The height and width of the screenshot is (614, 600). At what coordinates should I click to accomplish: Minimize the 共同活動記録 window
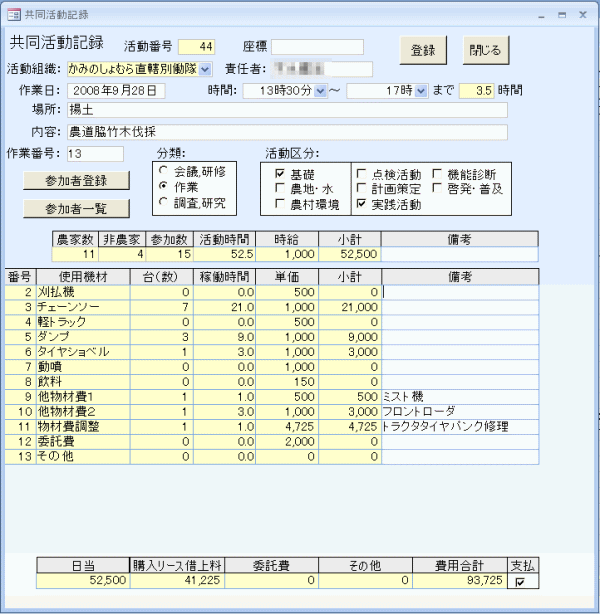tap(541, 14)
